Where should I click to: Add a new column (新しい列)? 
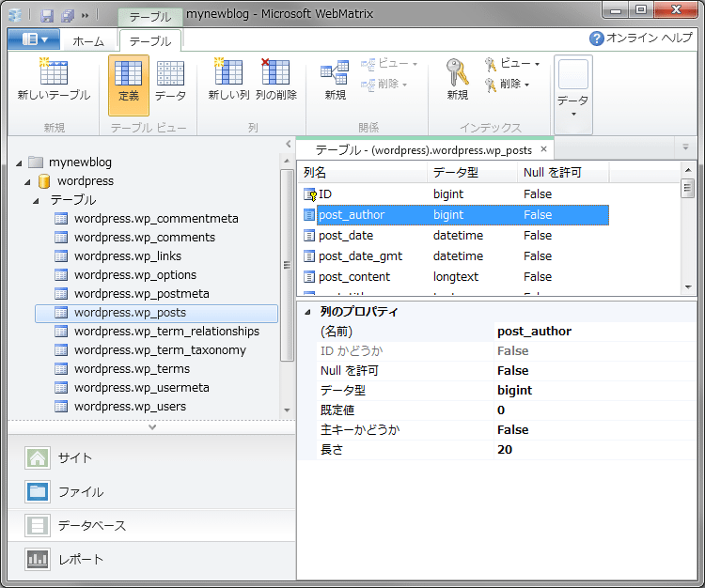point(228,80)
